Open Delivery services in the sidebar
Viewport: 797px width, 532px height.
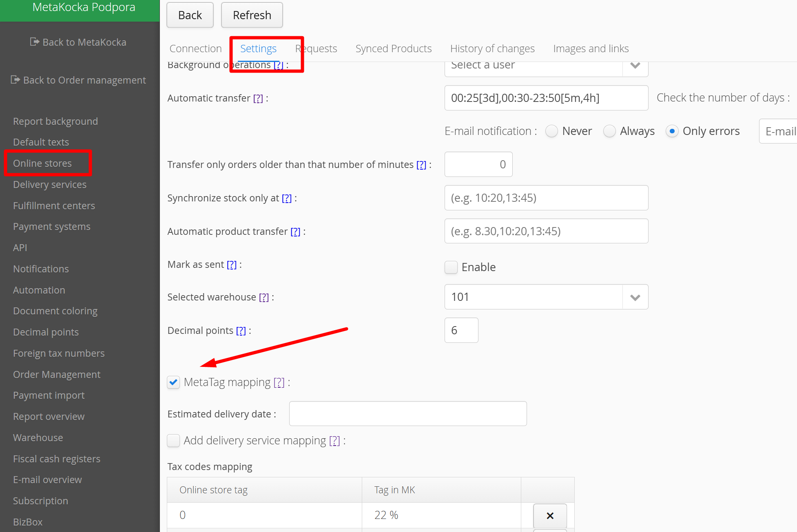(x=50, y=185)
